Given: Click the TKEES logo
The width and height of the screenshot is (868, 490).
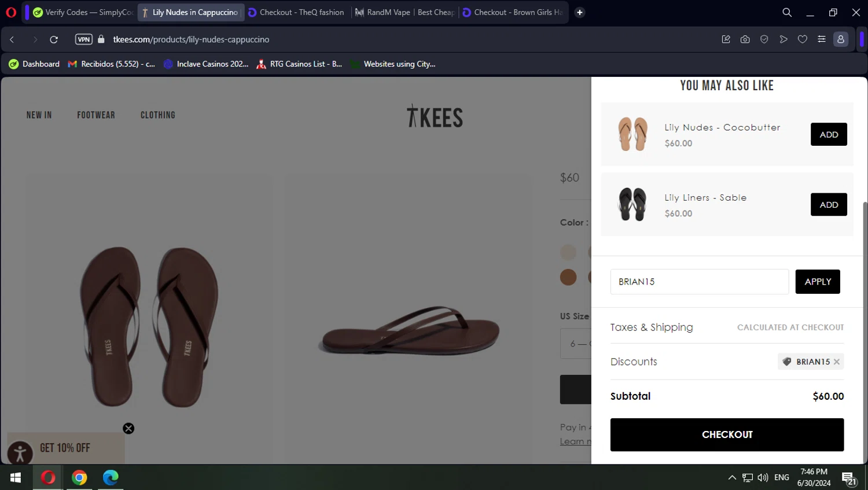Looking at the screenshot, I should click(435, 116).
